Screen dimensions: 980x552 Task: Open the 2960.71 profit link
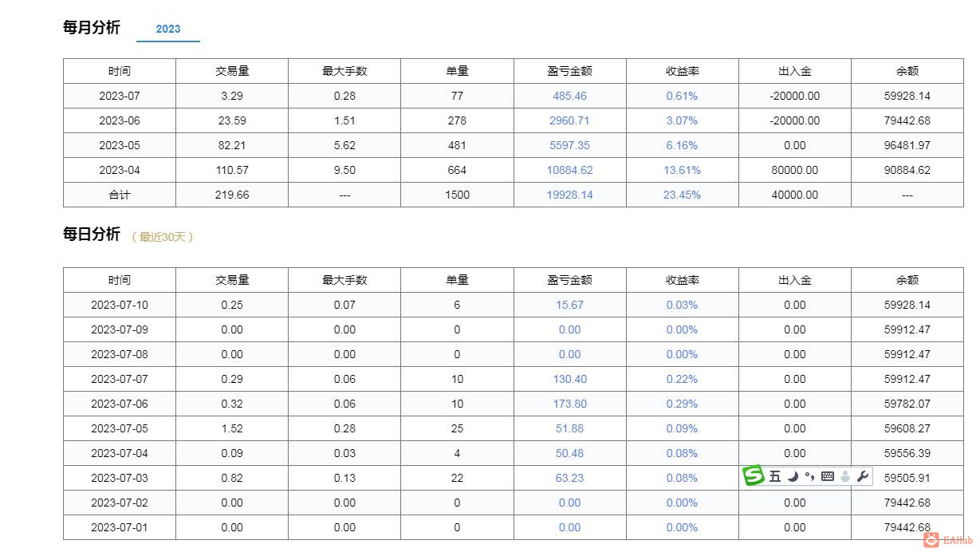tap(569, 120)
